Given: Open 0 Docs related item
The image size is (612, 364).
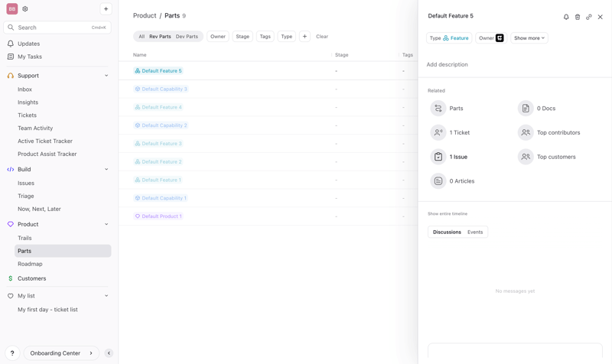Looking at the screenshot, I should click(x=537, y=109).
